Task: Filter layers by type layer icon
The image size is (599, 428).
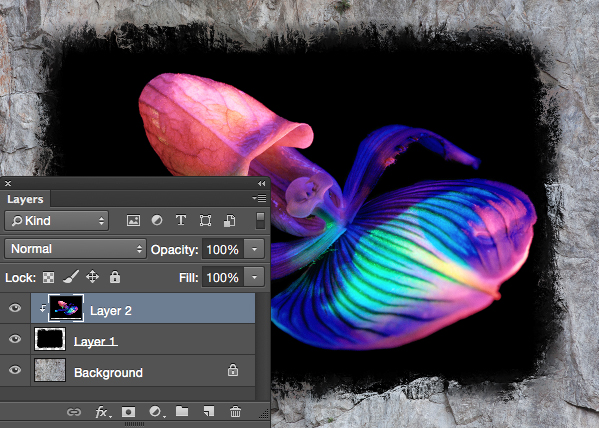Action: pyautogui.click(x=181, y=220)
